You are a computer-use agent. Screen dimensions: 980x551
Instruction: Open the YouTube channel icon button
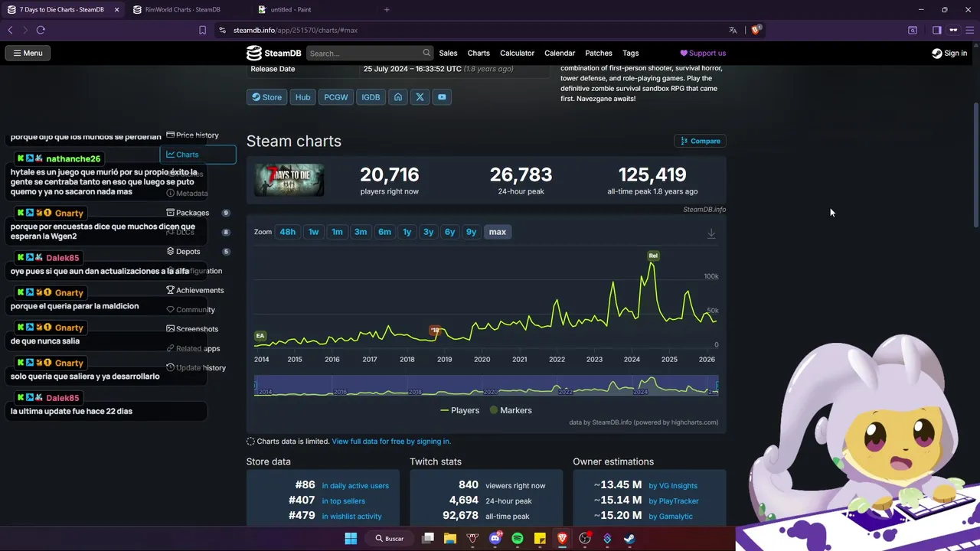click(442, 97)
